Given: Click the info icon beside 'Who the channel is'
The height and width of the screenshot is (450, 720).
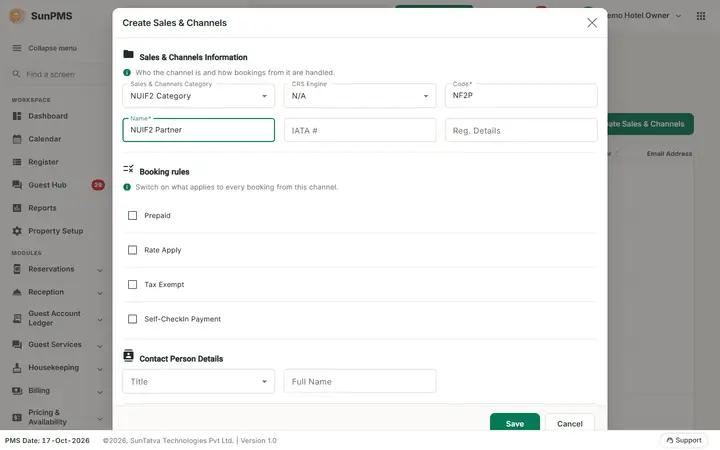Looking at the screenshot, I should (x=127, y=73).
